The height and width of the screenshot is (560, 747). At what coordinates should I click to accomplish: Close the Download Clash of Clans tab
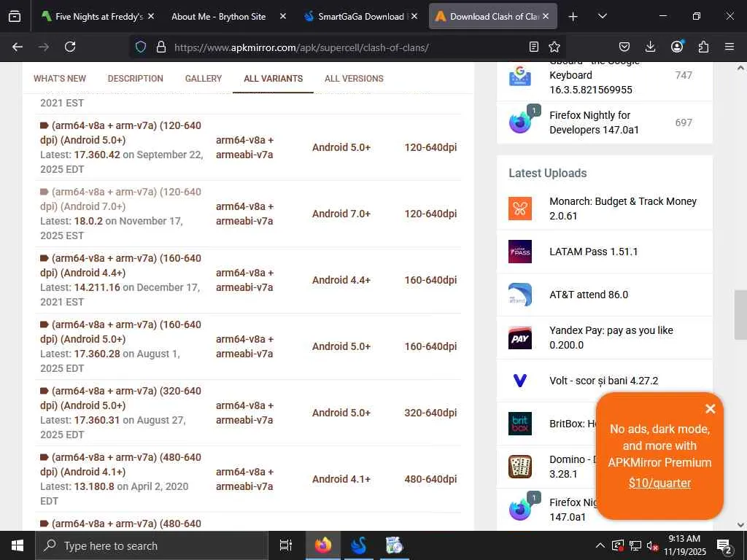coord(546,16)
